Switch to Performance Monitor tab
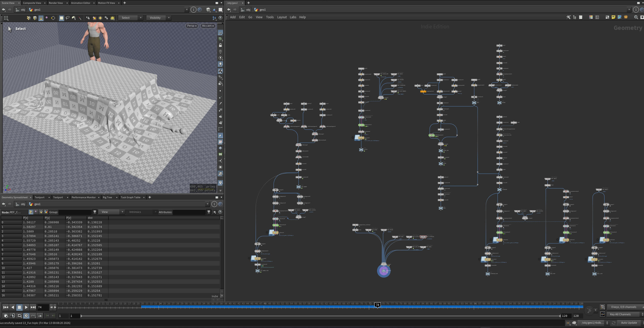The height and width of the screenshot is (328, 644). (84, 197)
